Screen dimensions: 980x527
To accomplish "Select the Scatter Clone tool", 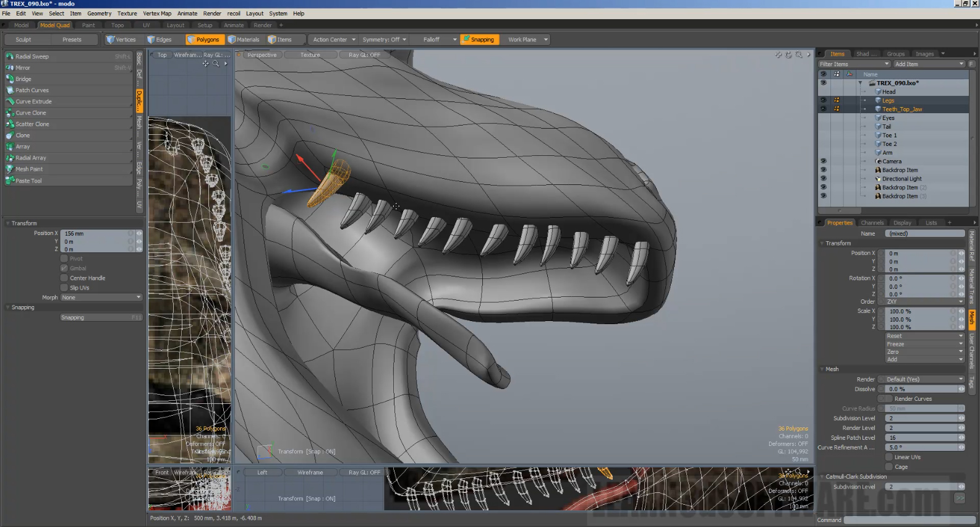I will (32, 124).
